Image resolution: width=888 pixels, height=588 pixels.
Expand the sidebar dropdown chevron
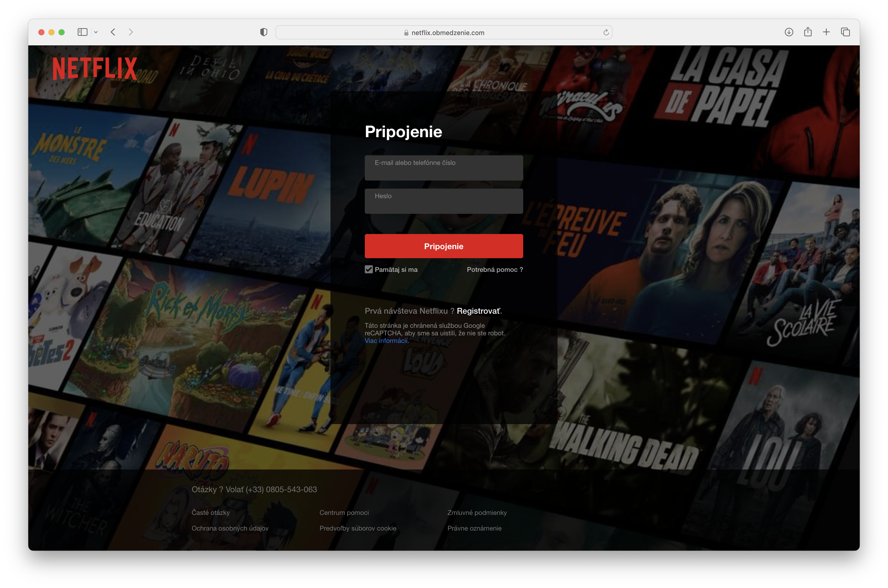[96, 32]
